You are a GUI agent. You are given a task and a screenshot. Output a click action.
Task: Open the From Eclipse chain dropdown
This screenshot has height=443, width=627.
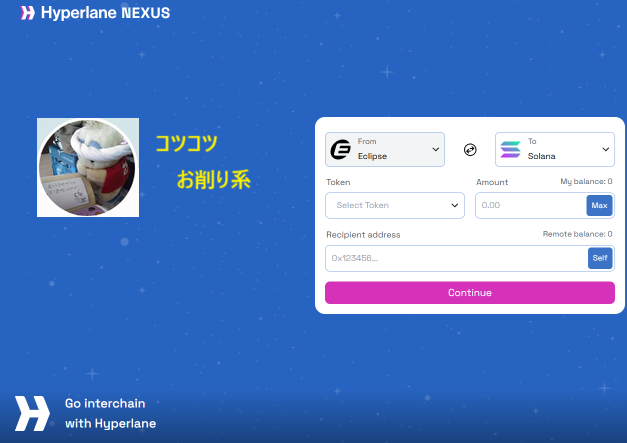tap(385, 150)
